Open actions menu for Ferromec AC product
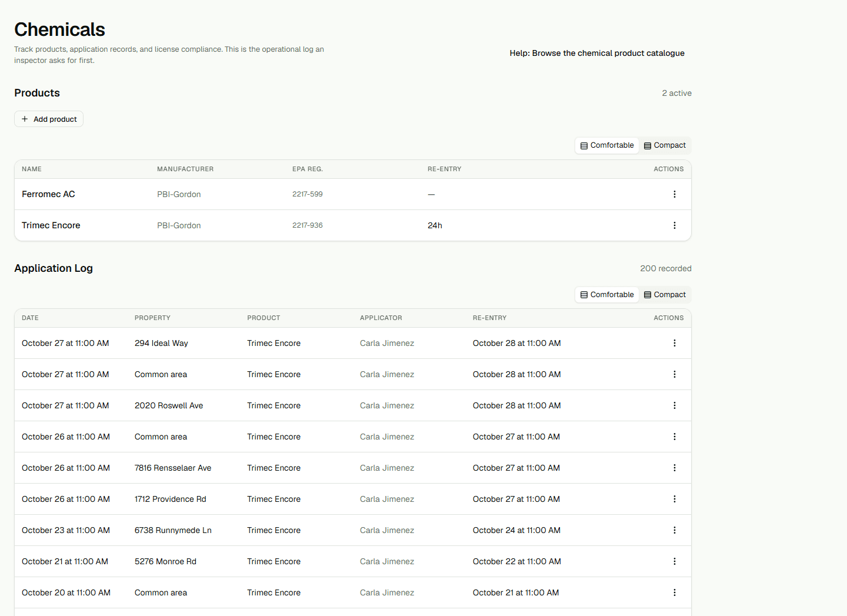The image size is (847, 616). [x=674, y=194]
